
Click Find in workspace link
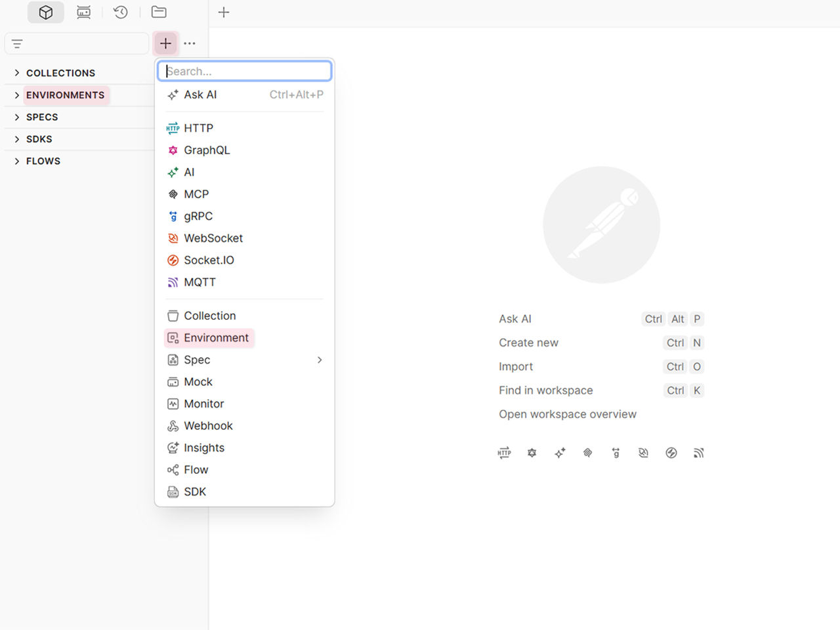545,390
